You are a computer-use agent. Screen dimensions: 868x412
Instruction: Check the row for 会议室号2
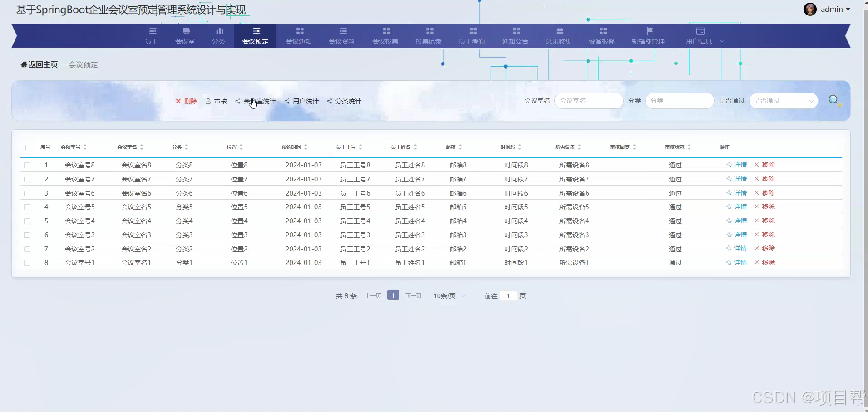pyautogui.click(x=27, y=249)
